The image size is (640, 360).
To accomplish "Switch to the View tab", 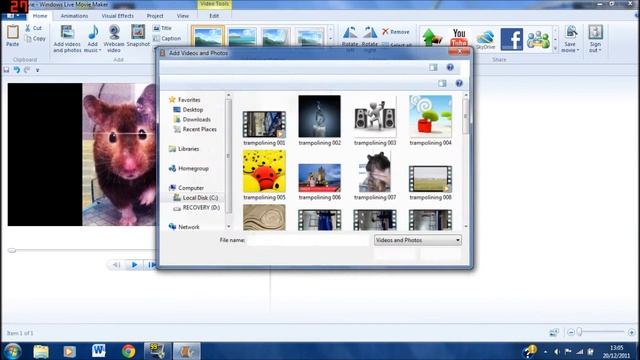I will tap(182, 16).
